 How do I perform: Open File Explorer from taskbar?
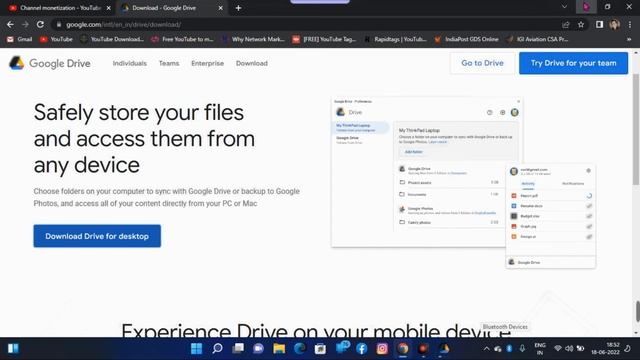(279, 348)
